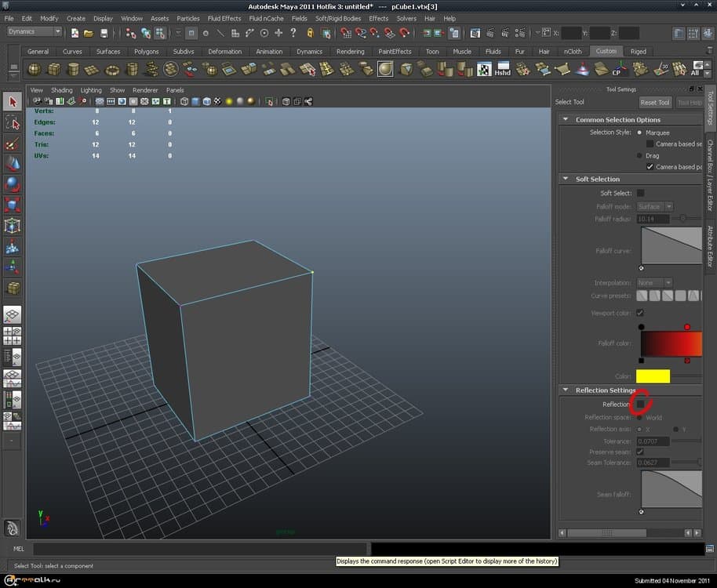Collapse the Soft Selection section
This screenshot has height=588, width=717.
(x=566, y=179)
